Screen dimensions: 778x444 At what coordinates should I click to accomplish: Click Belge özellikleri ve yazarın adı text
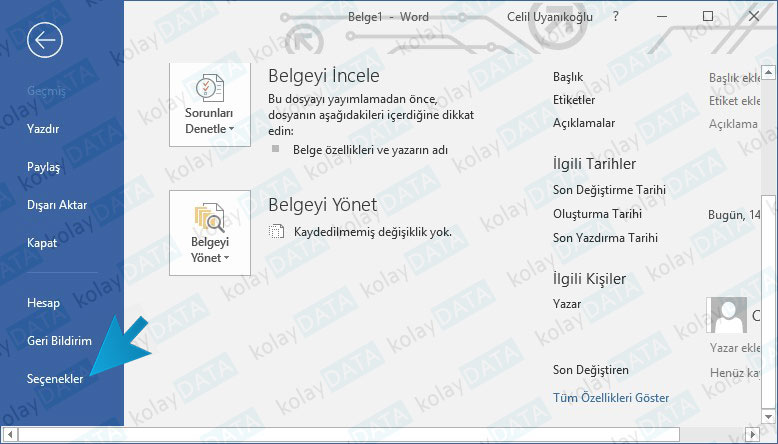[x=370, y=150]
